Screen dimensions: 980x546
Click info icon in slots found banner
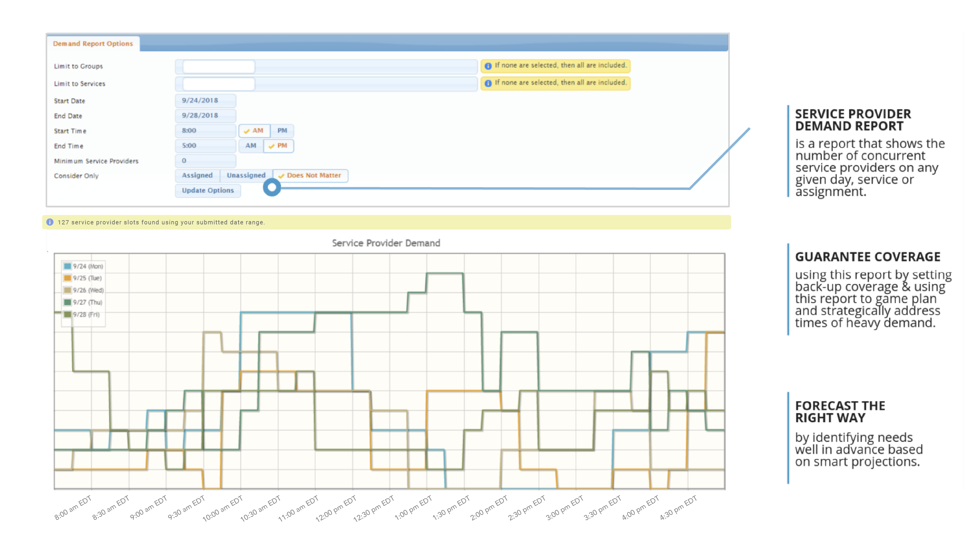[x=50, y=222]
